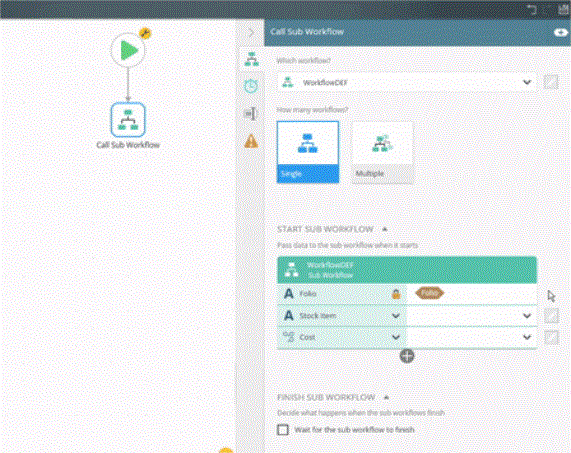
Task: Check Wait for the sub workflow to finish
Action: tap(283, 430)
